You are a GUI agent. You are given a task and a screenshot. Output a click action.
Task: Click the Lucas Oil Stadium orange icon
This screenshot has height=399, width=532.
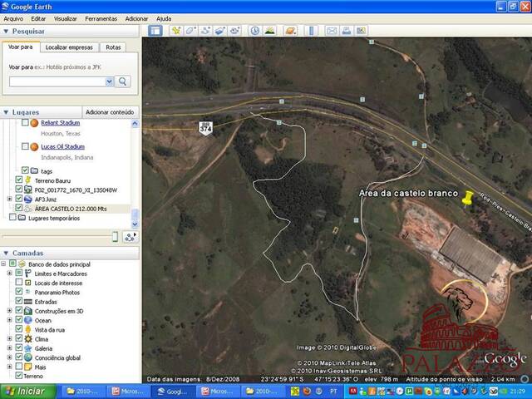click(x=34, y=147)
